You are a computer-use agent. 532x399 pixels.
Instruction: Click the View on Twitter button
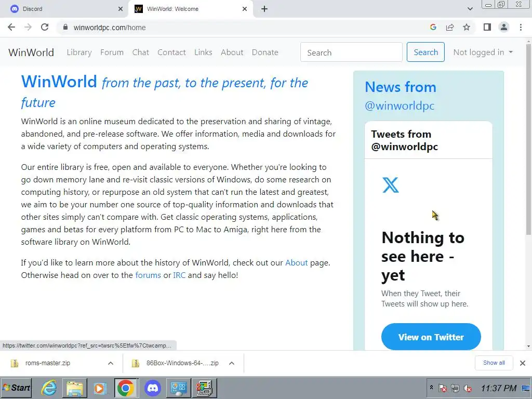(431, 337)
